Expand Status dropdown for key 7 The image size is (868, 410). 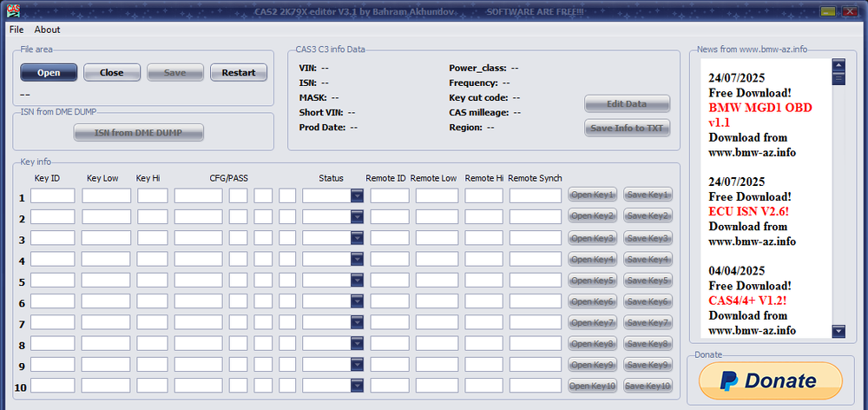coord(357,322)
